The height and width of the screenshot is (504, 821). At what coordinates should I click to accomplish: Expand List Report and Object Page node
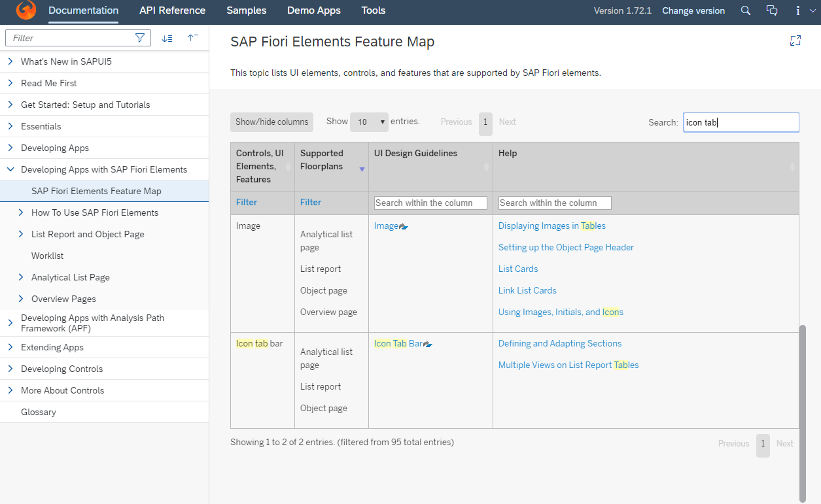(x=21, y=234)
